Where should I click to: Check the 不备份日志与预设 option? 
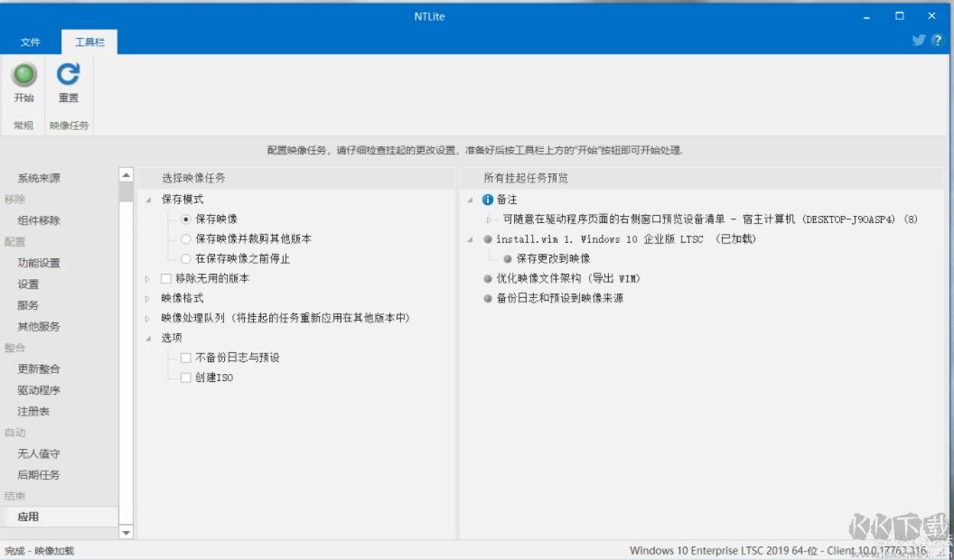click(x=186, y=358)
